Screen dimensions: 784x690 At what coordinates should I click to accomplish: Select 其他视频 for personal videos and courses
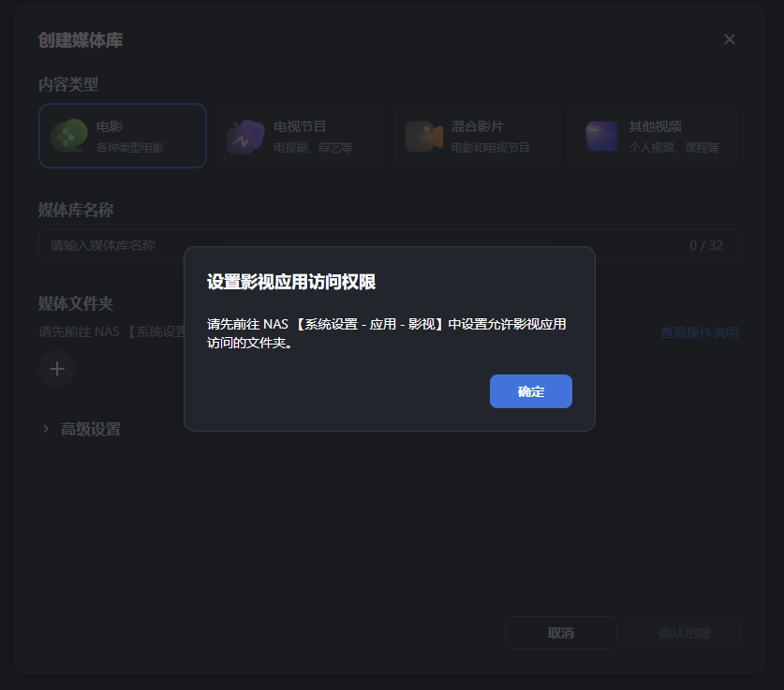click(655, 136)
